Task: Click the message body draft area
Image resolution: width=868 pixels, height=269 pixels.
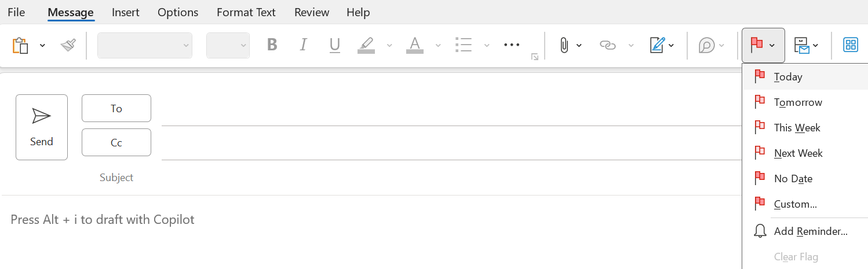Action: (x=371, y=233)
